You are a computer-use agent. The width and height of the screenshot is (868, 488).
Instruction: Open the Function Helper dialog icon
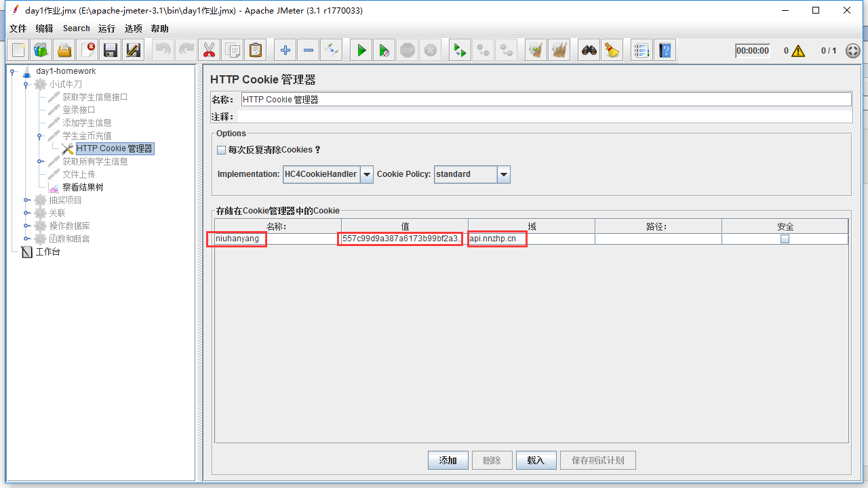(642, 50)
